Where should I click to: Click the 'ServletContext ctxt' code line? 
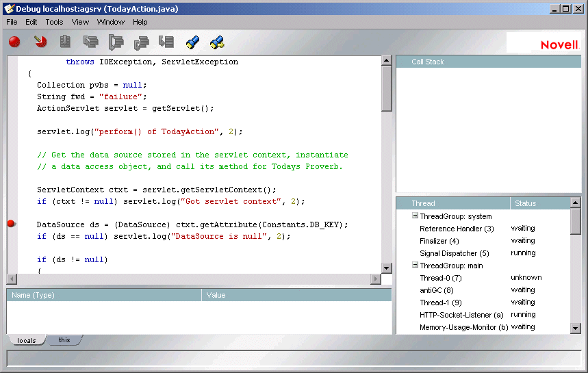(156, 190)
